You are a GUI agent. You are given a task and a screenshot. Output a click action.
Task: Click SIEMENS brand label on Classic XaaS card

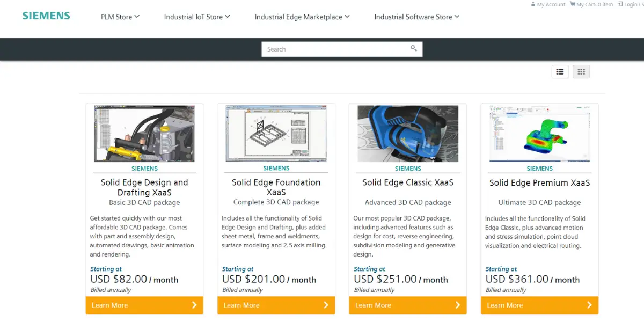[408, 168]
